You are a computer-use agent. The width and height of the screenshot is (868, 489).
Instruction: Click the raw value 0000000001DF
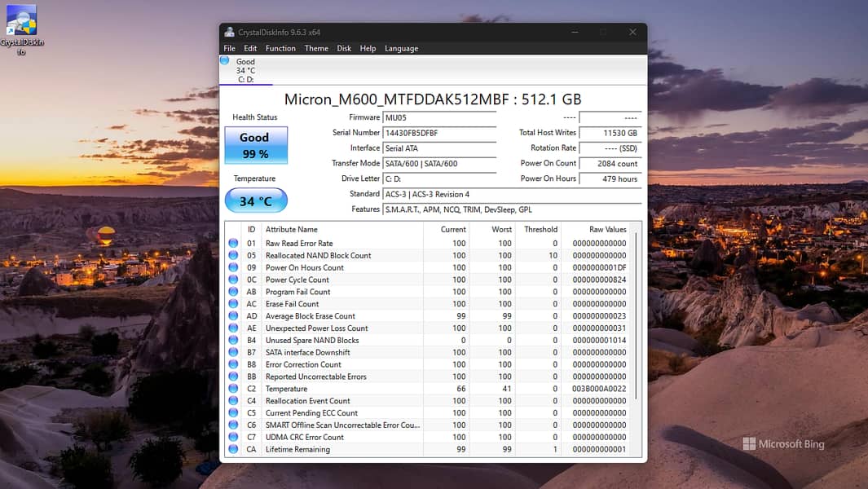click(x=599, y=267)
